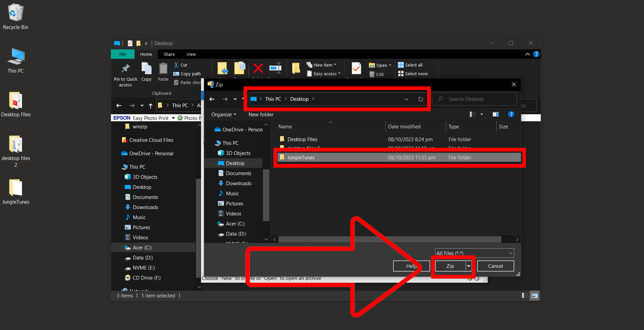This screenshot has width=644, height=330.
Task: Click the Cancel button in the Zip dialog
Action: pyautogui.click(x=495, y=266)
